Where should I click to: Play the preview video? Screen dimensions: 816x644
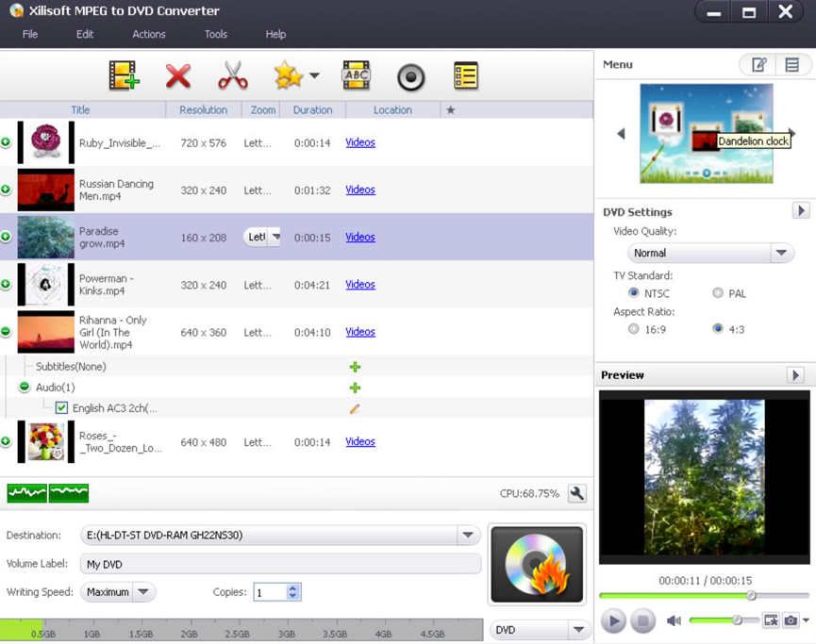(x=613, y=620)
